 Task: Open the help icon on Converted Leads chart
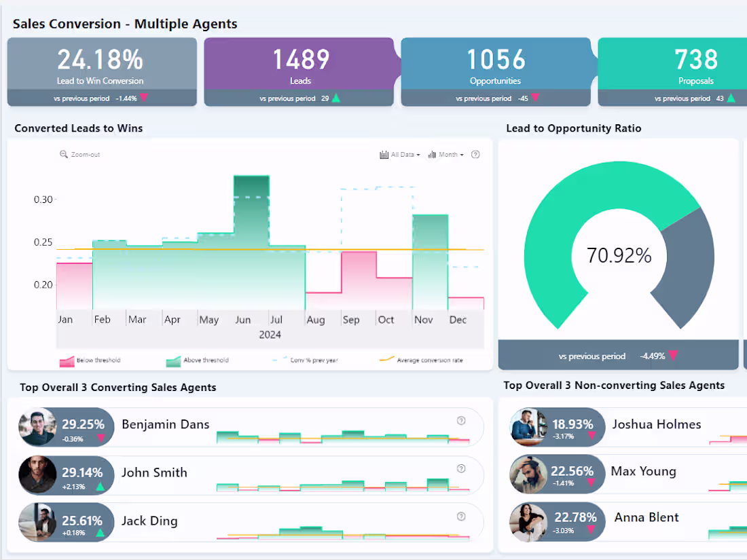click(x=475, y=154)
